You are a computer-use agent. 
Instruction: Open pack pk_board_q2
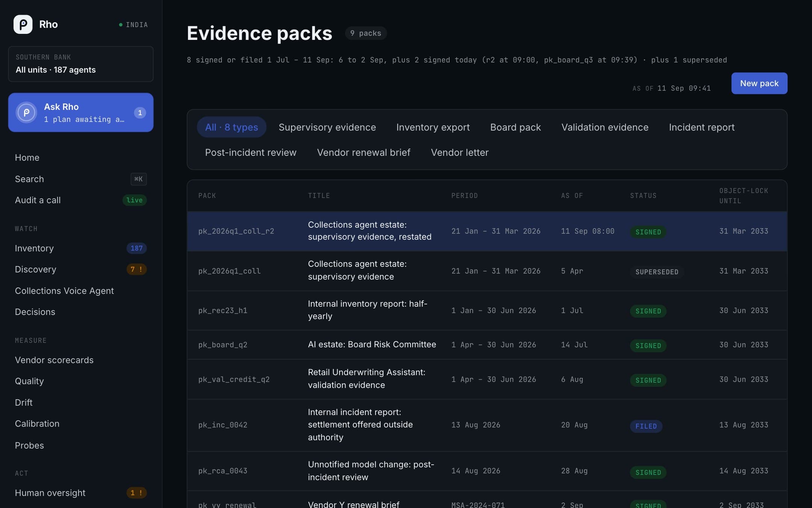[x=487, y=345]
